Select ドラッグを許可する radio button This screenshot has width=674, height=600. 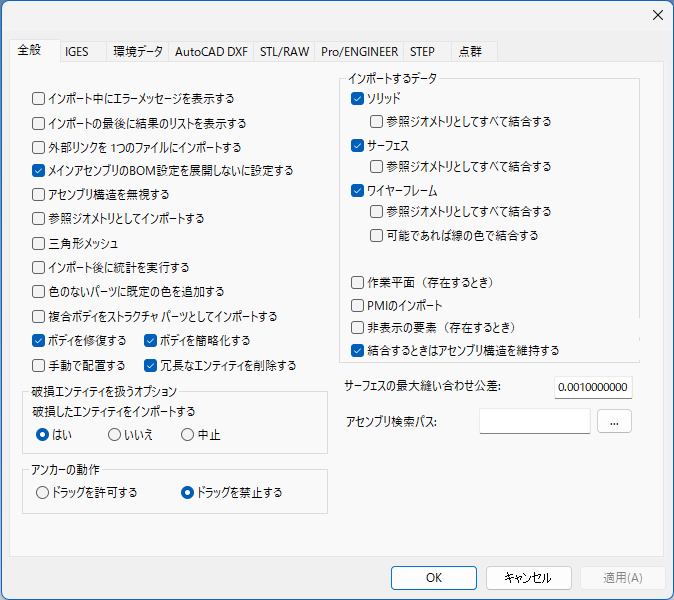42,492
